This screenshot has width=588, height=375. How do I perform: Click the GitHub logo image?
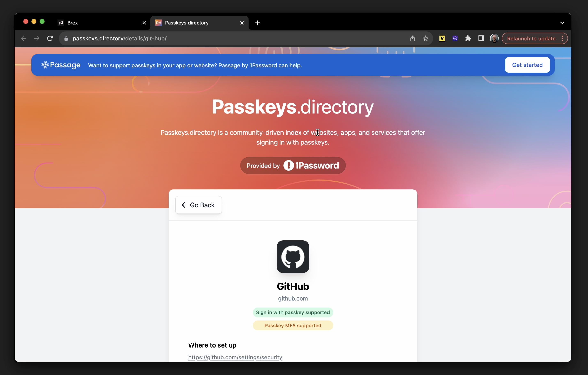(293, 257)
